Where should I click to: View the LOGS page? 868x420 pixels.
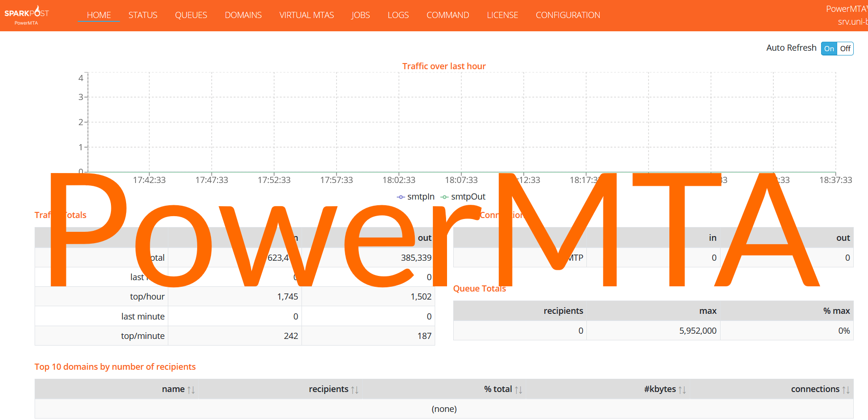(398, 15)
